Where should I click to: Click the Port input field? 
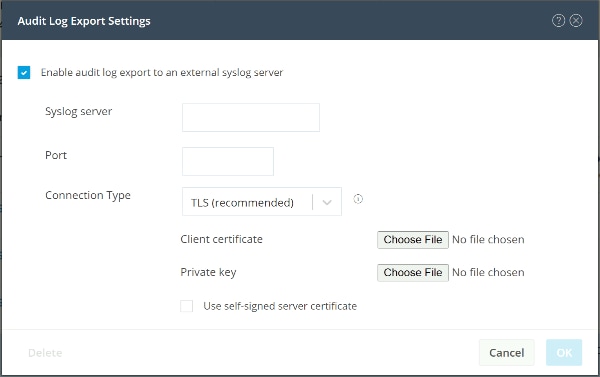[x=228, y=162]
